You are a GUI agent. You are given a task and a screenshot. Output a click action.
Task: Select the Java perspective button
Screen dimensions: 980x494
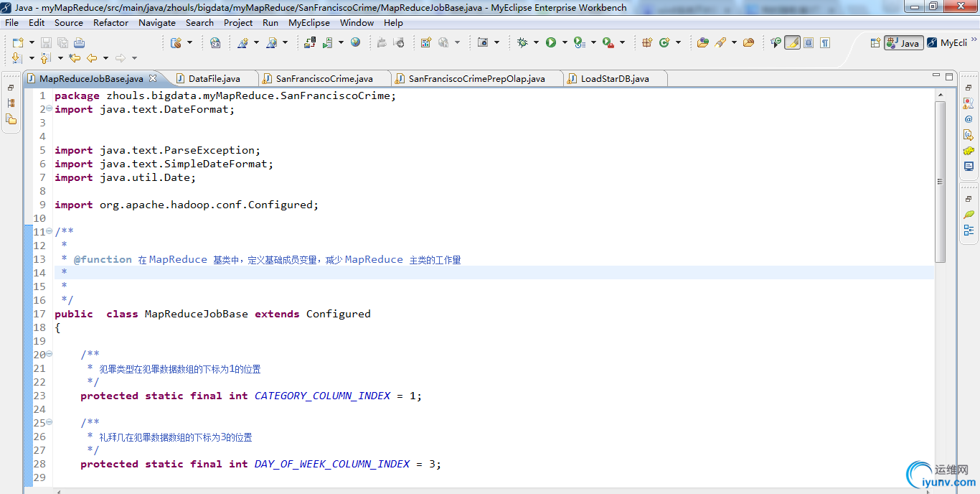point(904,43)
